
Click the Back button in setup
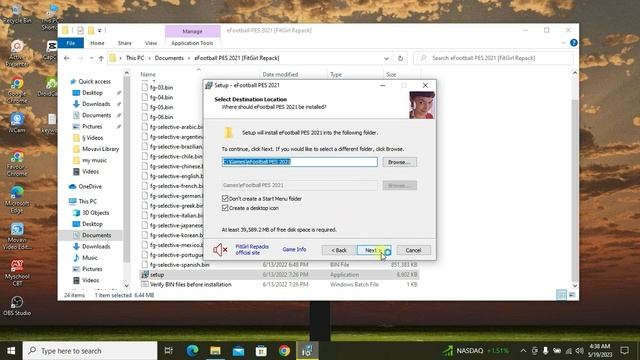point(338,250)
